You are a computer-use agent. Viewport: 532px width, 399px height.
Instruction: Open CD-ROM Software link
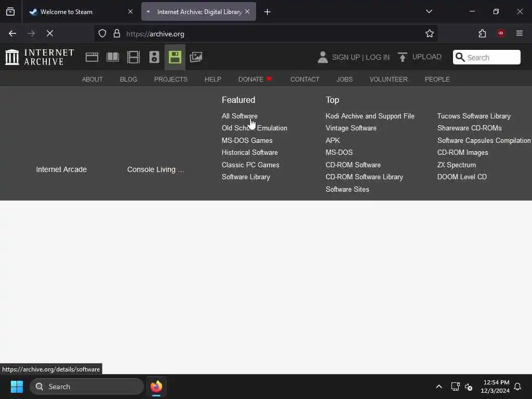(x=353, y=165)
